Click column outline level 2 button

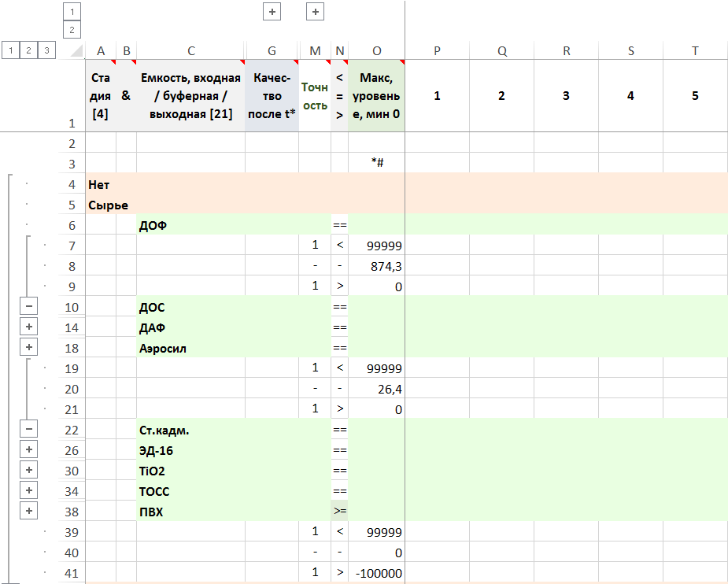point(72,30)
